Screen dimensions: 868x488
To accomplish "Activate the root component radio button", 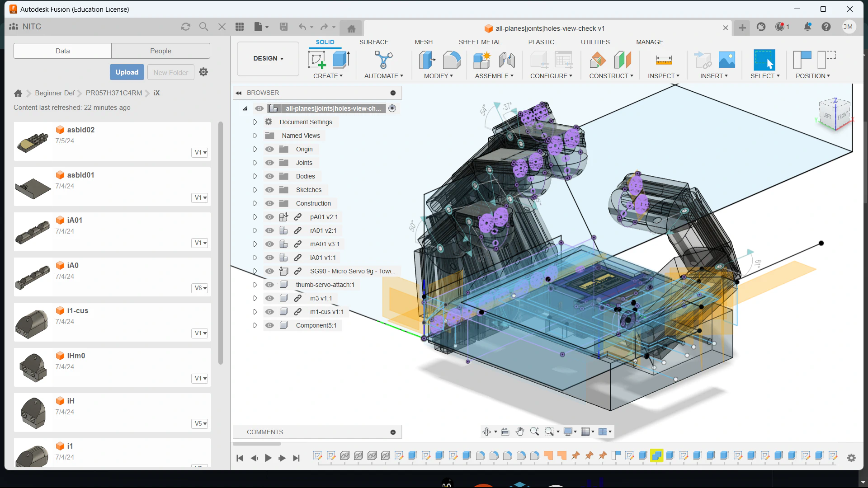I will [392, 108].
